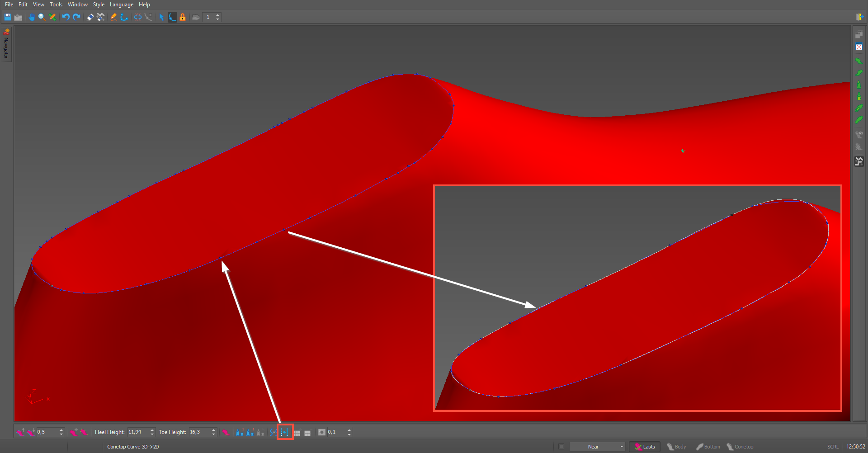Tick the checkbox beside Near dropdown

coord(561,447)
